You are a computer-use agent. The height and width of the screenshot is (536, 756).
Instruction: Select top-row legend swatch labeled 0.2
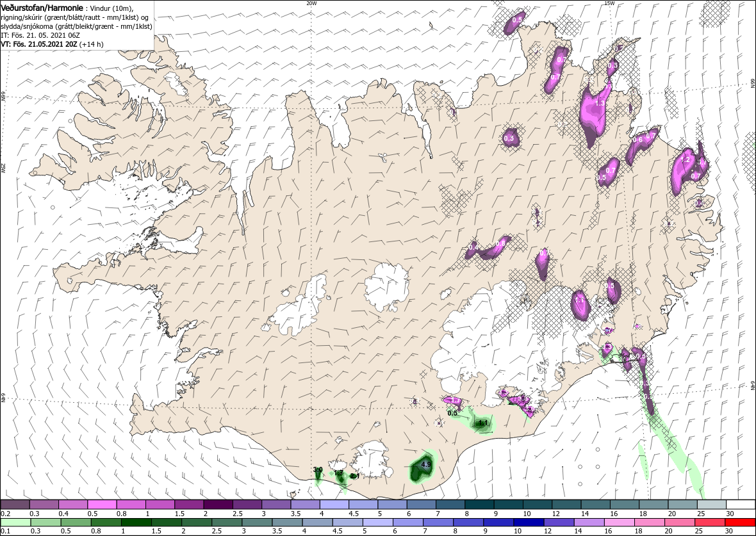(15, 505)
